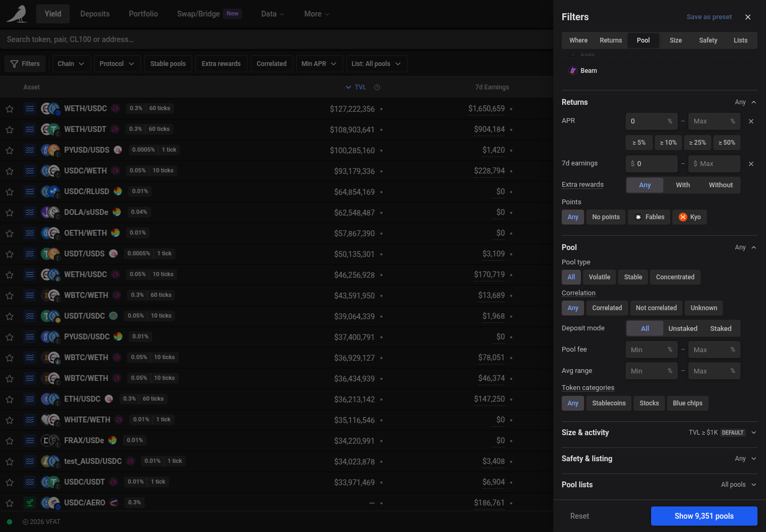Image resolution: width=766 pixels, height=532 pixels.
Task: Open the Deposits tab
Action: pyautogui.click(x=95, y=14)
